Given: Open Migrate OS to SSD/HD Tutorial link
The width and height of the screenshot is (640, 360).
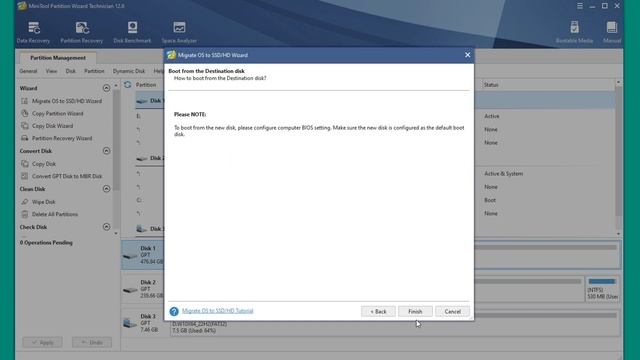Looking at the screenshot, I should [x=218, y=311].
